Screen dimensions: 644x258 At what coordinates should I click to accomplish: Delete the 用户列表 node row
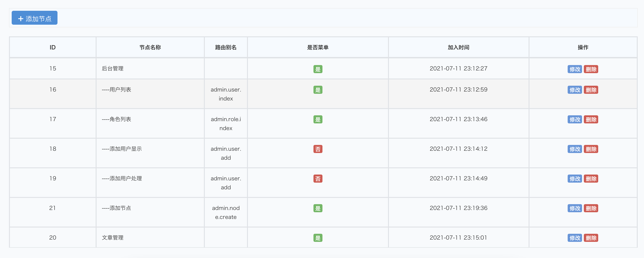point(591,90)
